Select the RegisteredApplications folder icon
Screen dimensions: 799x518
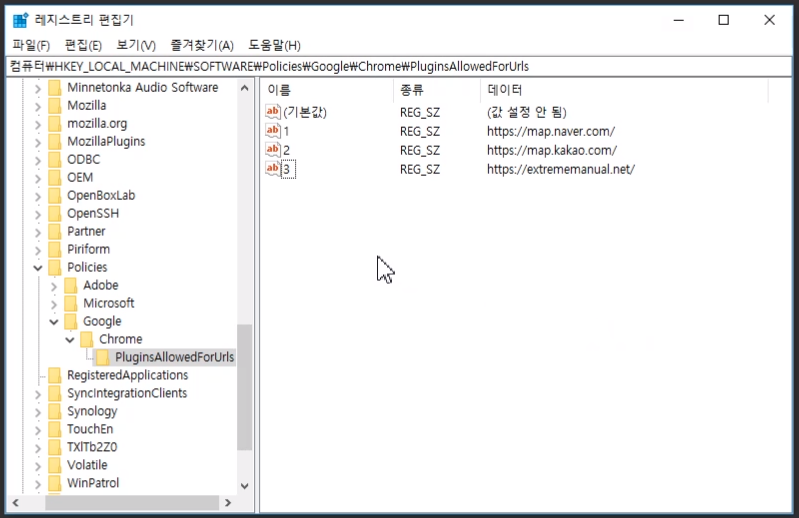(x=55, y=375)
